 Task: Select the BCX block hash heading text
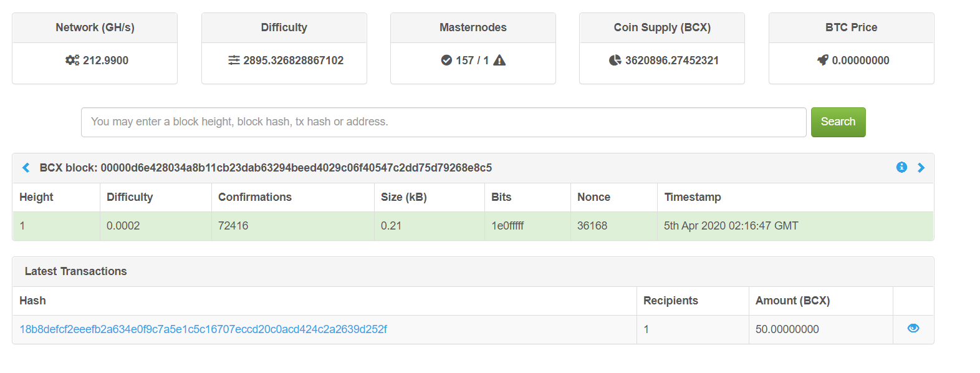266,168
